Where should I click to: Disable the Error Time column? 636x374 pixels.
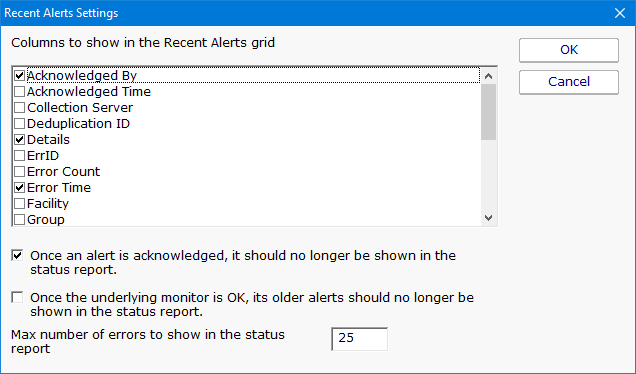[x=19, y=188]
